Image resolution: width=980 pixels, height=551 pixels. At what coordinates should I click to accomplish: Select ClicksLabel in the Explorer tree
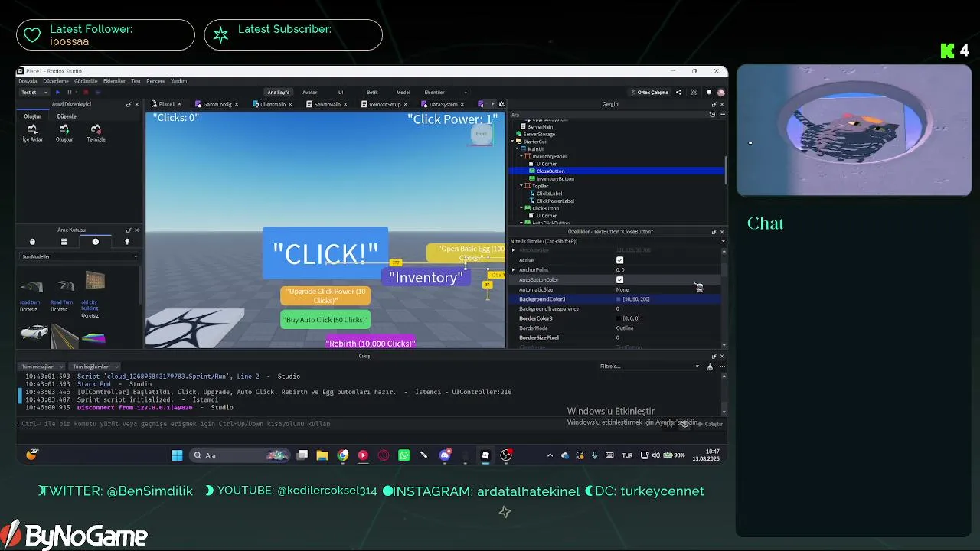click(x=549, y=194)
